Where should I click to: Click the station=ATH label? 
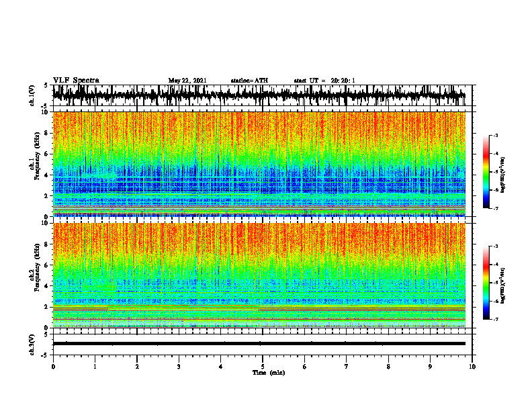pyautogui.click(x=249, y=81)
